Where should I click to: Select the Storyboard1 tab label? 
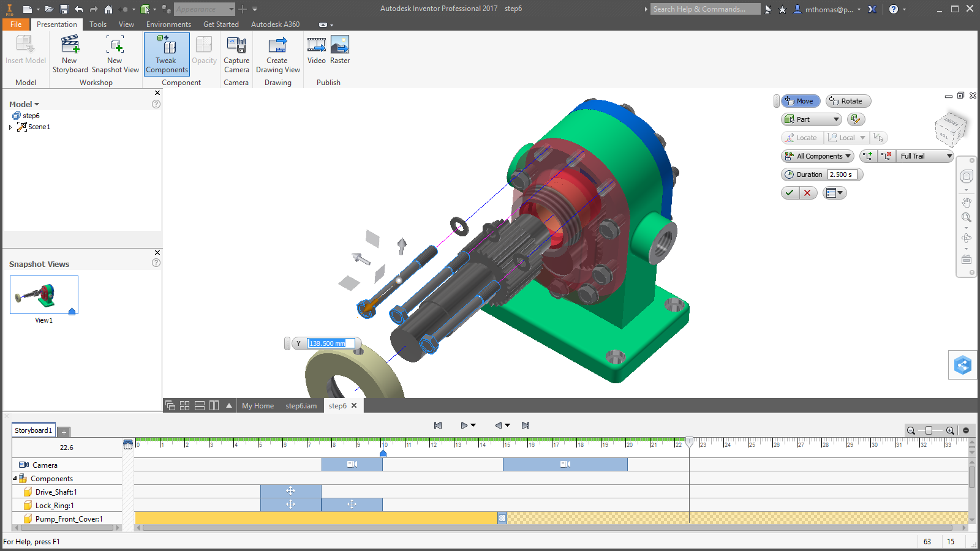33,430
